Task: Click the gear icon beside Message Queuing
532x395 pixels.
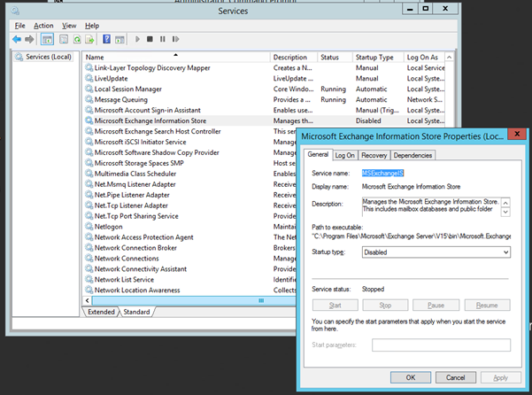Action: tap(89, 99)
